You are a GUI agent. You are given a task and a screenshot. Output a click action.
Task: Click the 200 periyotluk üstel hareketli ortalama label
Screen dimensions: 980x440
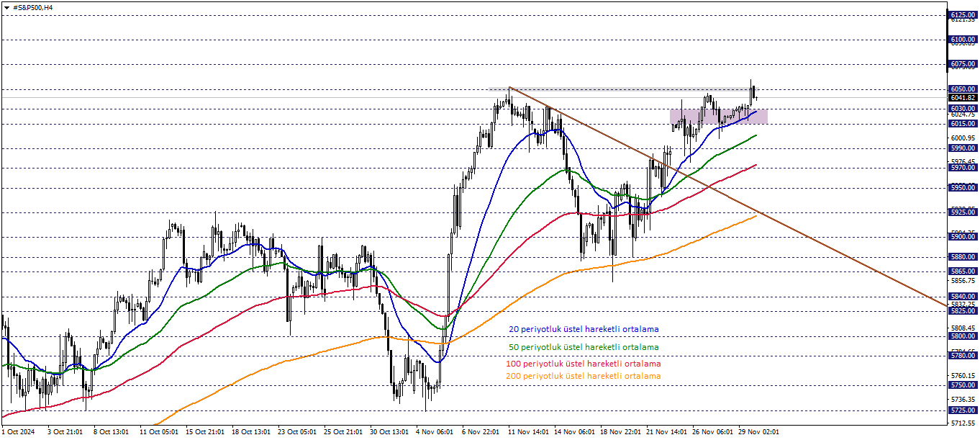tap(584, 376)
